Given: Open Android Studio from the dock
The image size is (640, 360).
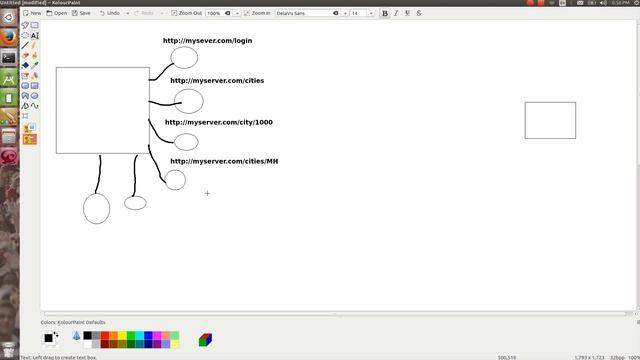Looking at the screenshot, I should (x=9, y=78).
